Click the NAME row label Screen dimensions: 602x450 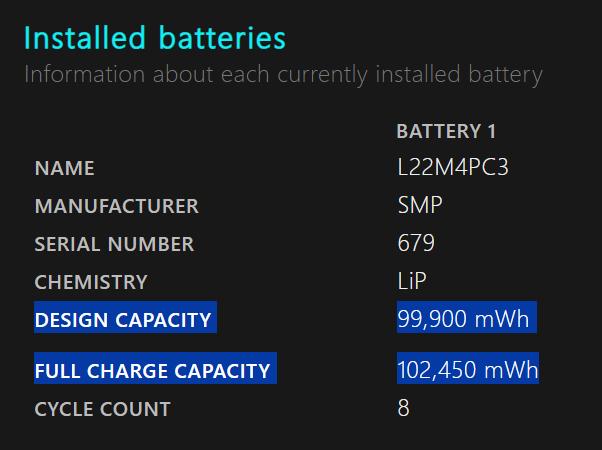pyautogui.click(x=65, y=169)
